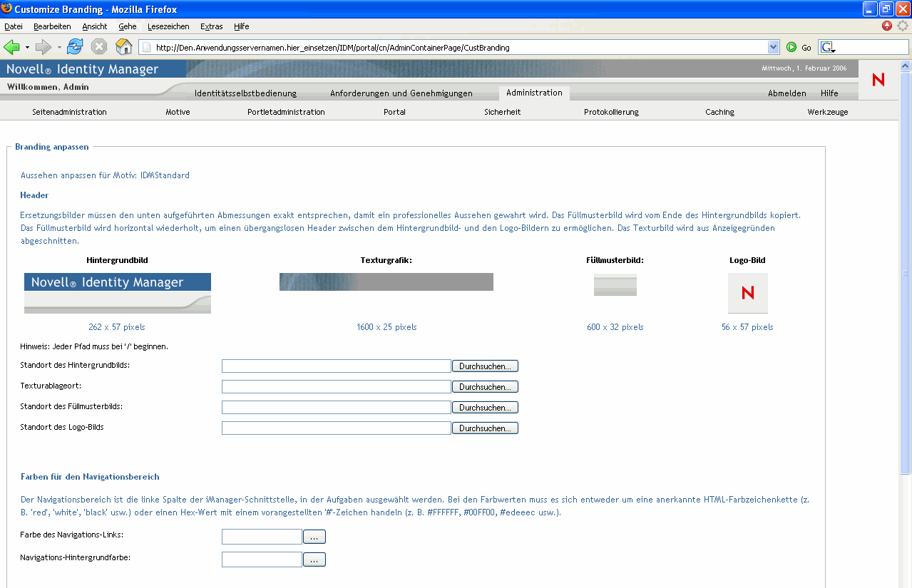Click the Standort des Logo-Bilds input field
912x588 pixels.
pyautogui.click(x=337, y=428)
